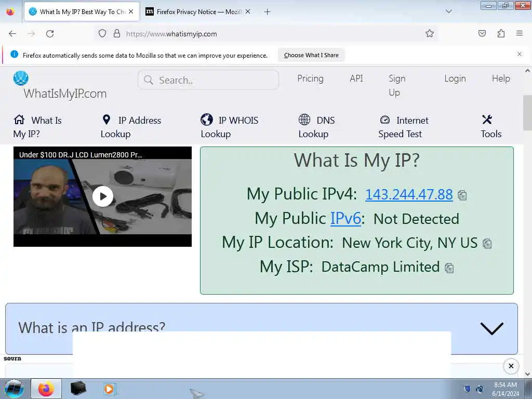Click the site Search field
Screen dimensions: 532x399
pos(208,80)
